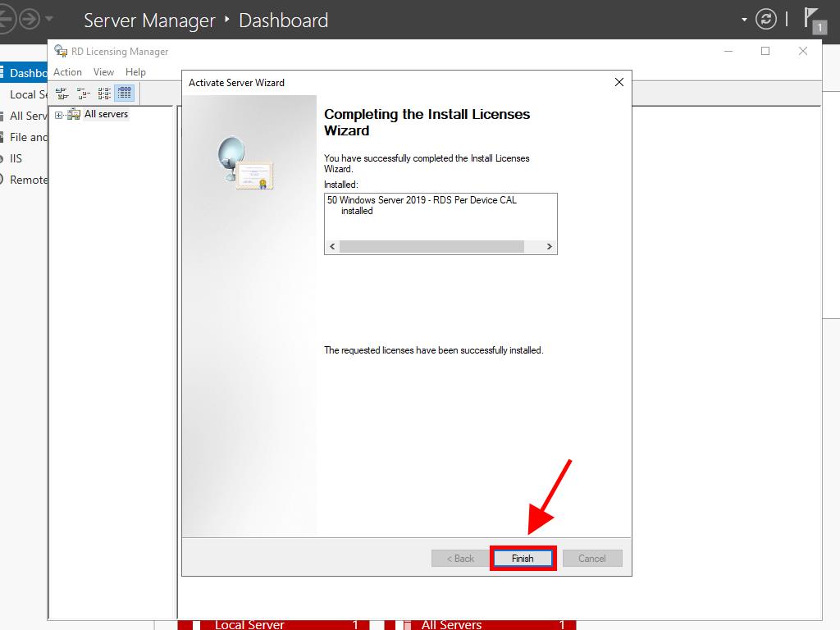
Task: Select Dashboard in Server Manager sidebar
Action: coord(24,73)
